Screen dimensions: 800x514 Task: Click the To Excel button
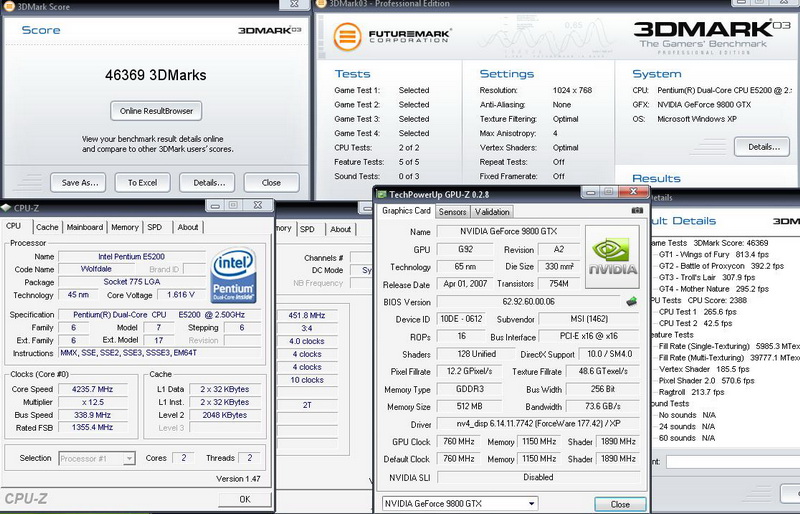pyautogui.click(x=142, y=183)
